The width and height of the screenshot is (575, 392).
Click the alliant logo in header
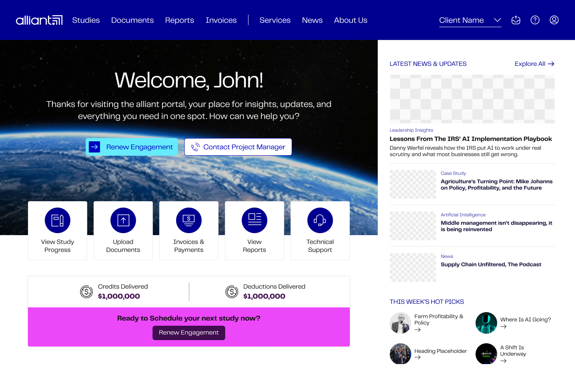39,20
